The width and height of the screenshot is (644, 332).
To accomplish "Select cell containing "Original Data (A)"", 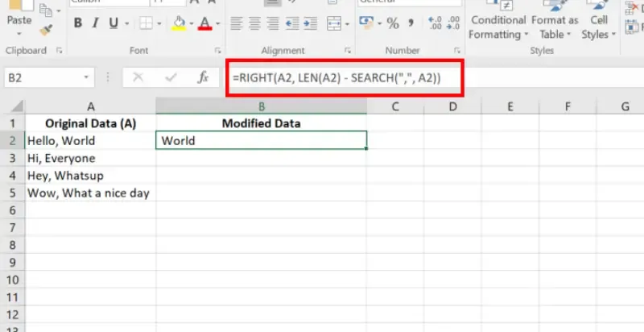I will tap(91, 122).
